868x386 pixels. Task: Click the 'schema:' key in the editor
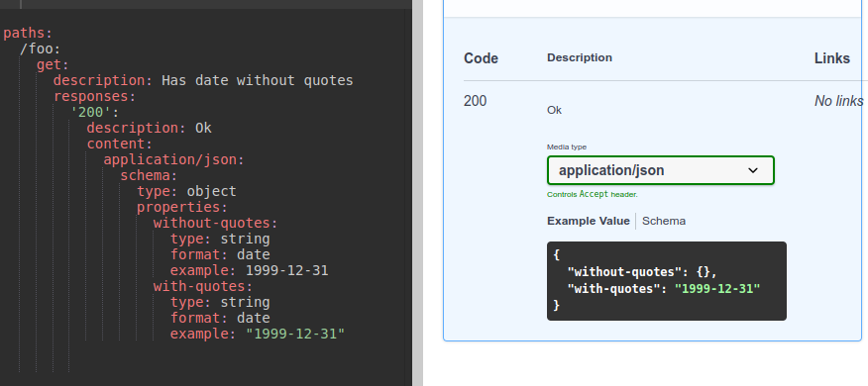point(149,176)
